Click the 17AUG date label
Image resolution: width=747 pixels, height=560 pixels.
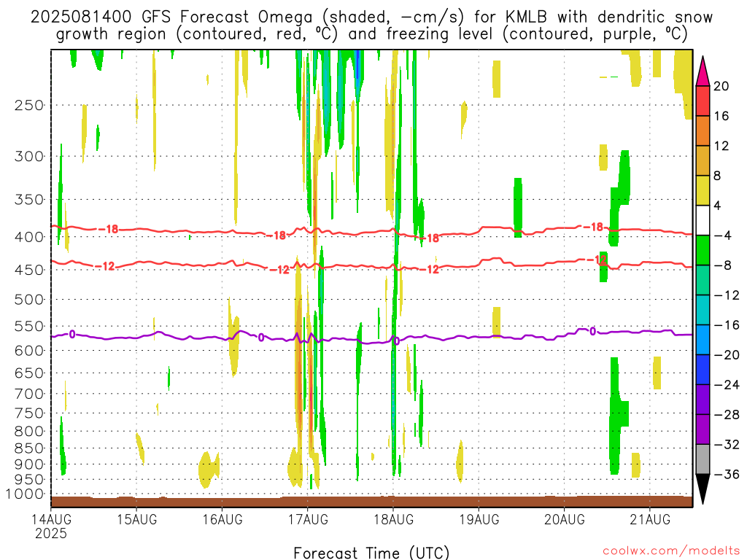tap(308, 519)
